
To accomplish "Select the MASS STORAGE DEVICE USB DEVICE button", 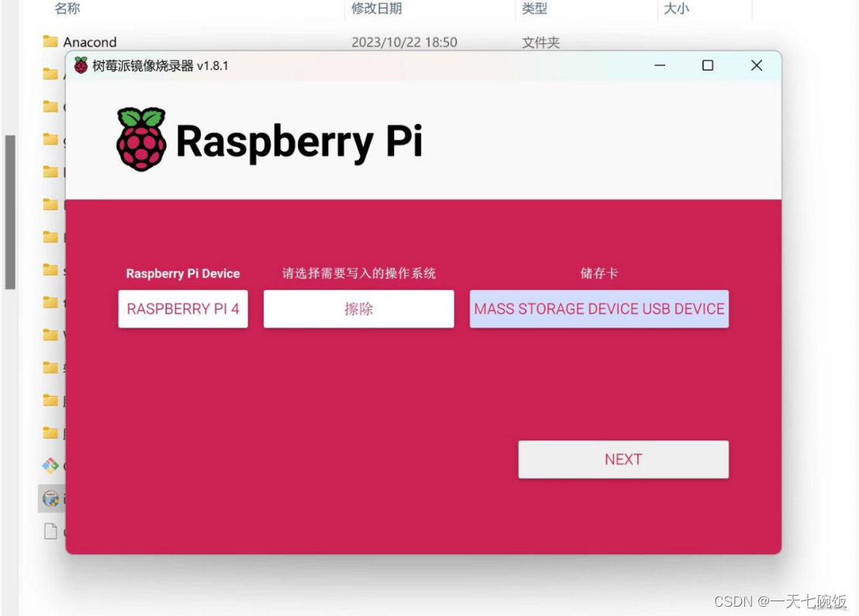I will point(599,309).
